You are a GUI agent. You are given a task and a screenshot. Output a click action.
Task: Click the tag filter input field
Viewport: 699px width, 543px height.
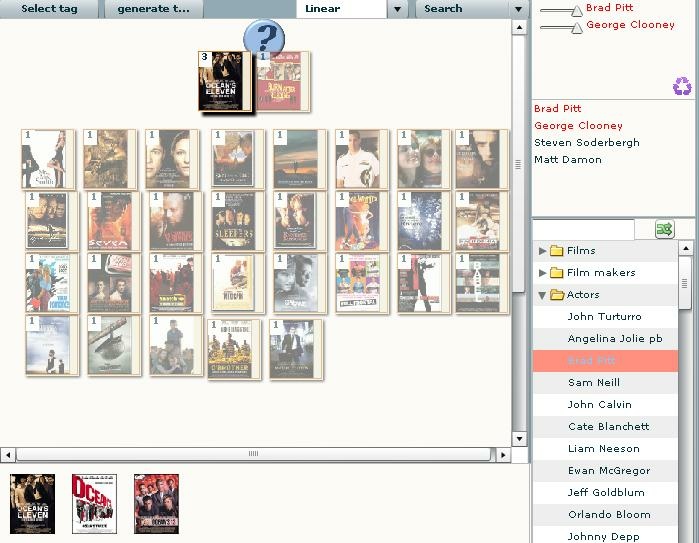point(583,229)
